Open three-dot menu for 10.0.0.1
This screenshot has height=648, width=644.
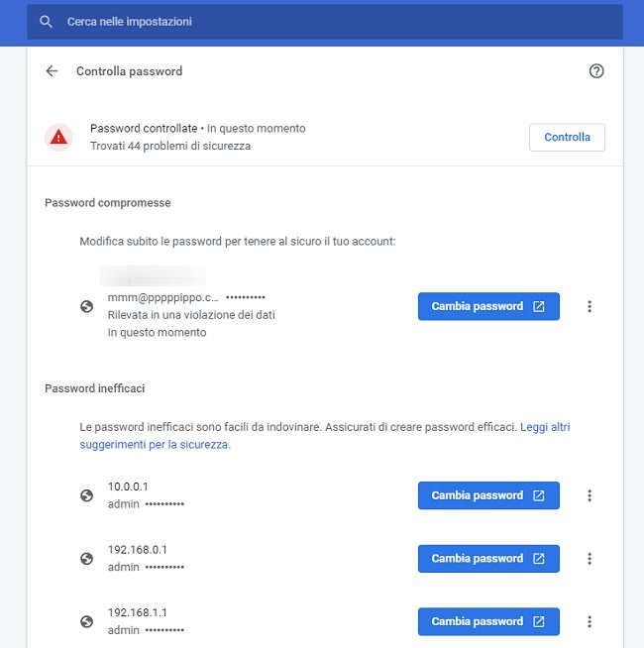coord(590,495)
